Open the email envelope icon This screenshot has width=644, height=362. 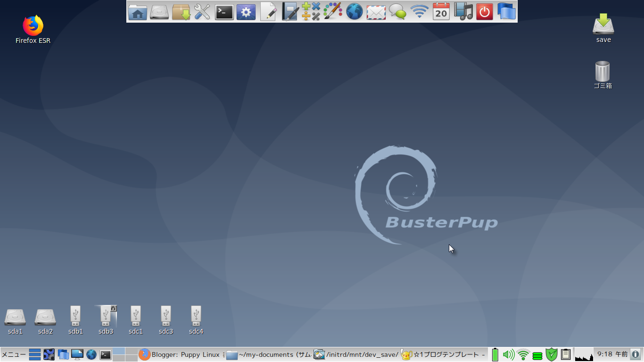pos(376,12)
